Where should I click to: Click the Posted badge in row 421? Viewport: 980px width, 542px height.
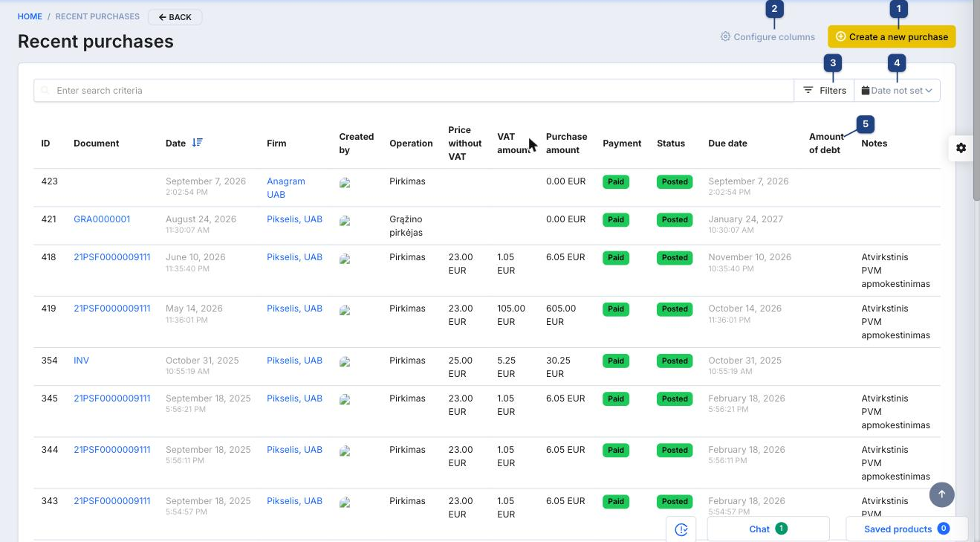pyautogui.click(x=675, y=220)
